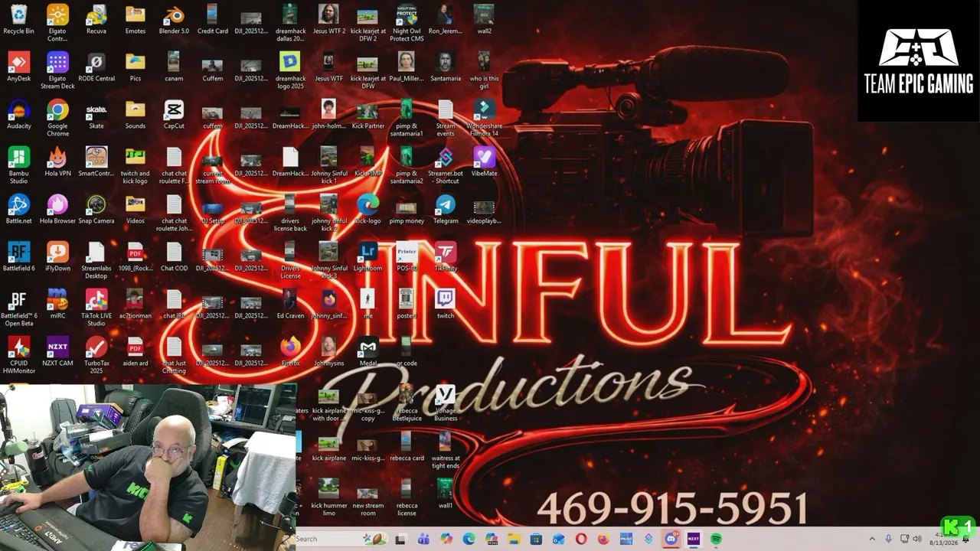This screenshot has height=551, width=980.
Task: Open the Recycle Bin desktop icon
Action: (18, 20)
